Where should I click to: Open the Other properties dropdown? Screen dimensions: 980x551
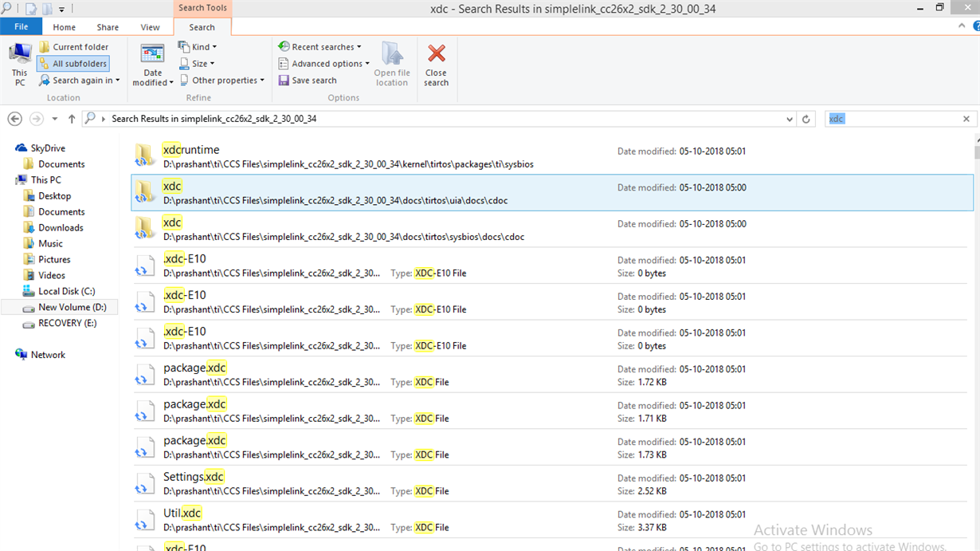223,80
